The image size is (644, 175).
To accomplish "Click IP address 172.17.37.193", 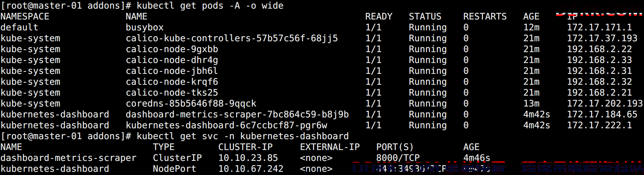I will 602,38.
